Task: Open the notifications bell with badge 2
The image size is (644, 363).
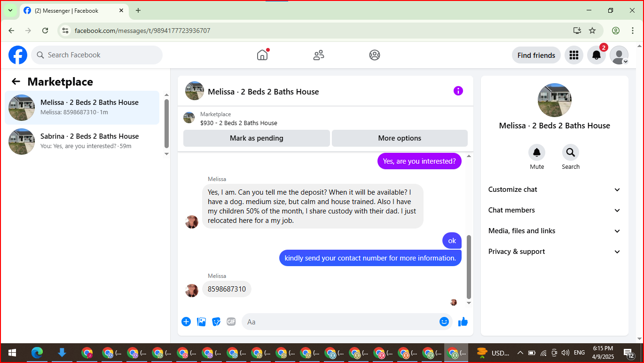Action: pos(597,55)
